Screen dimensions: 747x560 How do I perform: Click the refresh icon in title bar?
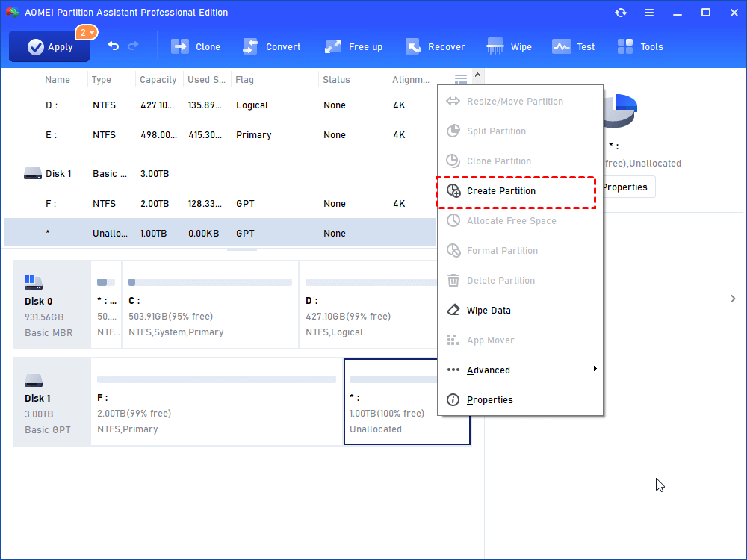coord(621,13)
